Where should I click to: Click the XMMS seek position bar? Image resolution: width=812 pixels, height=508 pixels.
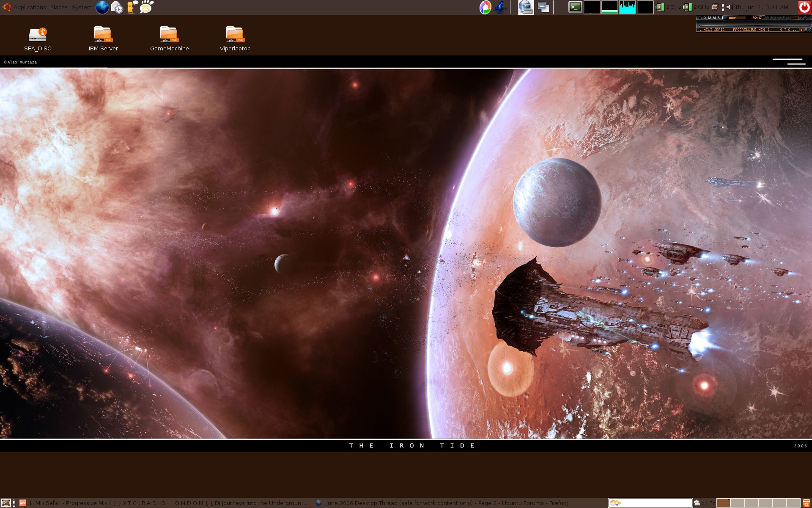click(x=753, y=25)
